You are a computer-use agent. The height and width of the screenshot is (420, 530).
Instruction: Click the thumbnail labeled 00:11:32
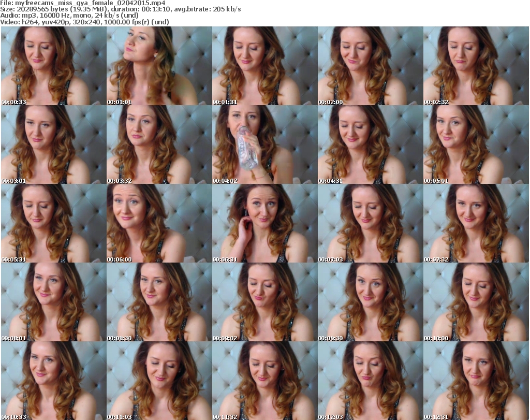[264, 381]
